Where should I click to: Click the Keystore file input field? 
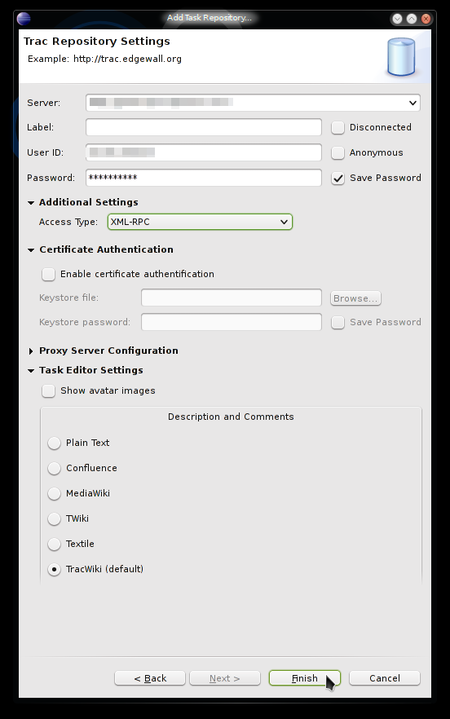pyautogui.click(x=231, y=298)
